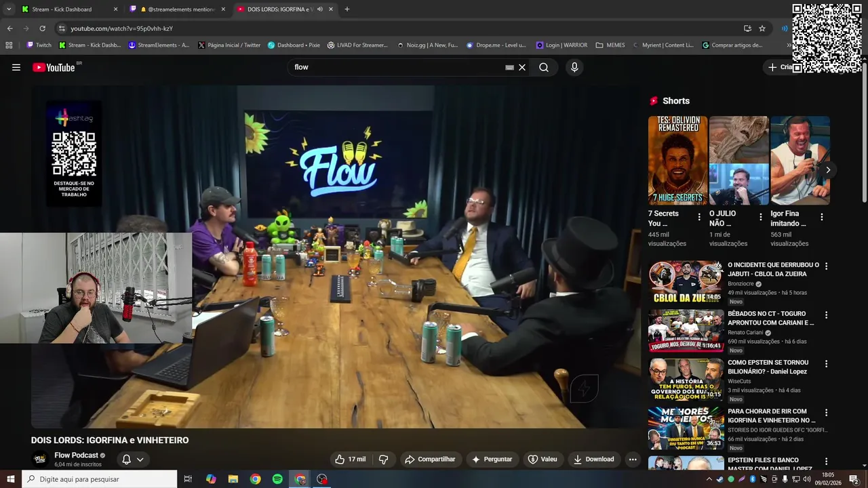Open Steam icon in system tray
This screenshot has height=488, width=868.
click(x=720, y=479)
